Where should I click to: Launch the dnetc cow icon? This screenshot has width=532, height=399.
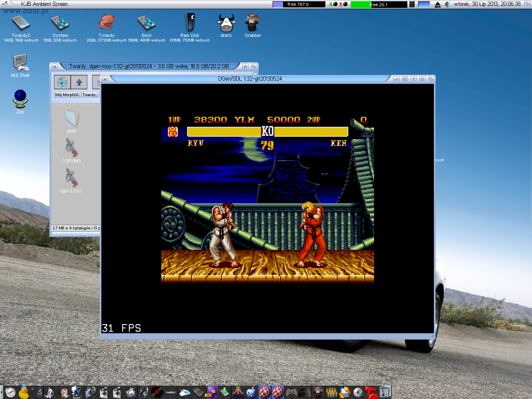[227, 23]
